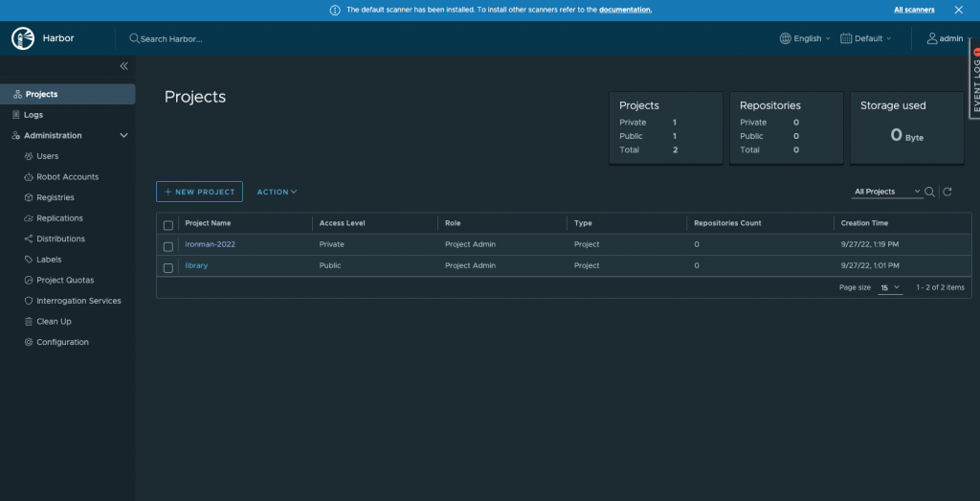Image resolution: width=980 pixels, height=501 pixels.
Task: Click the Distributions share icon
Action: [x=28, y=239]
